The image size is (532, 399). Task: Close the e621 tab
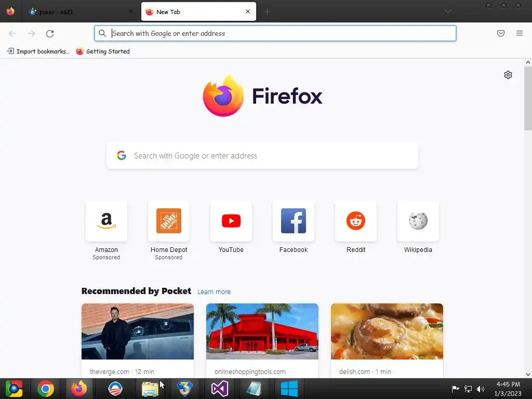(131, 11)
